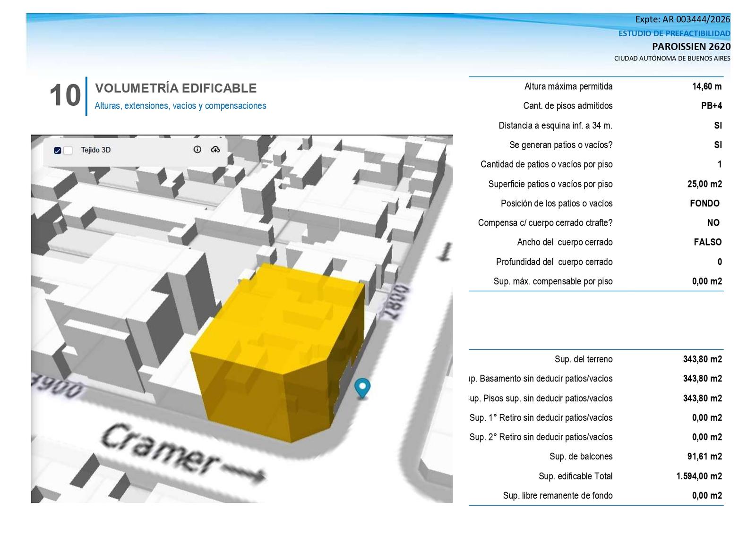Click the 'Expte: AR 003444/2026' header text
This screenshot has width=756, height=534.
point(683,19)
